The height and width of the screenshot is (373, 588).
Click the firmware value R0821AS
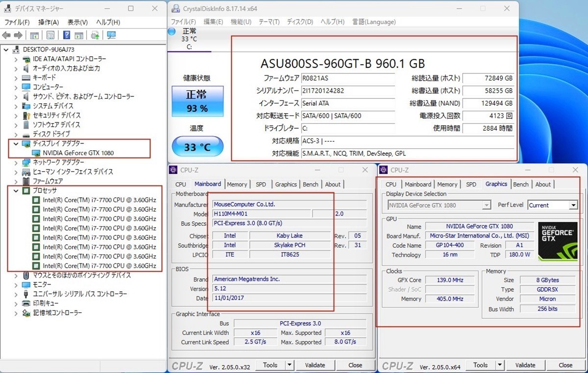coord(347,78)
